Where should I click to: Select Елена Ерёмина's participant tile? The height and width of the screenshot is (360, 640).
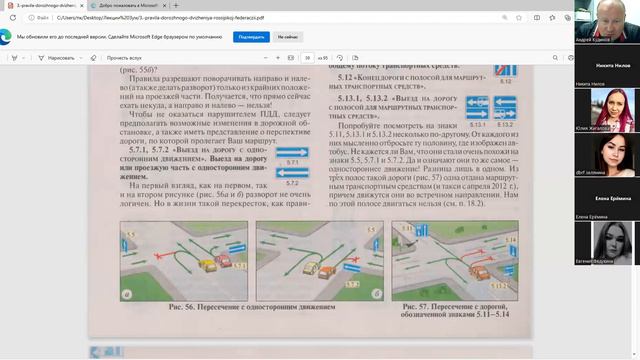tap(607, 199)
